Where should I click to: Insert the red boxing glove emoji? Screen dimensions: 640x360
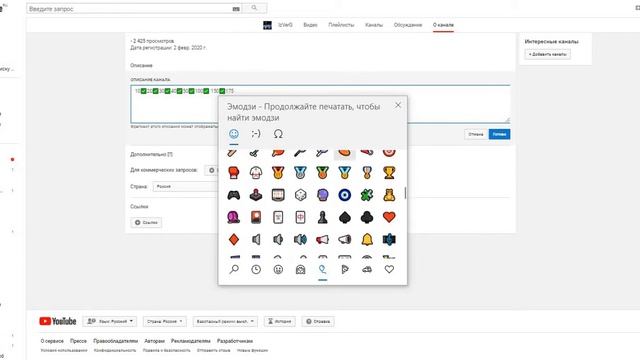(233, 173)
